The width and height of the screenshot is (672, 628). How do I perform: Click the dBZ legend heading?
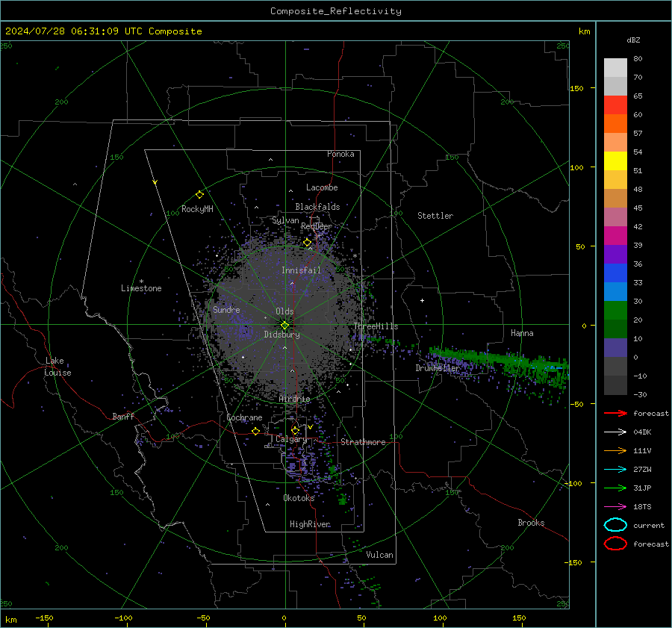click(x=633, y=40)
